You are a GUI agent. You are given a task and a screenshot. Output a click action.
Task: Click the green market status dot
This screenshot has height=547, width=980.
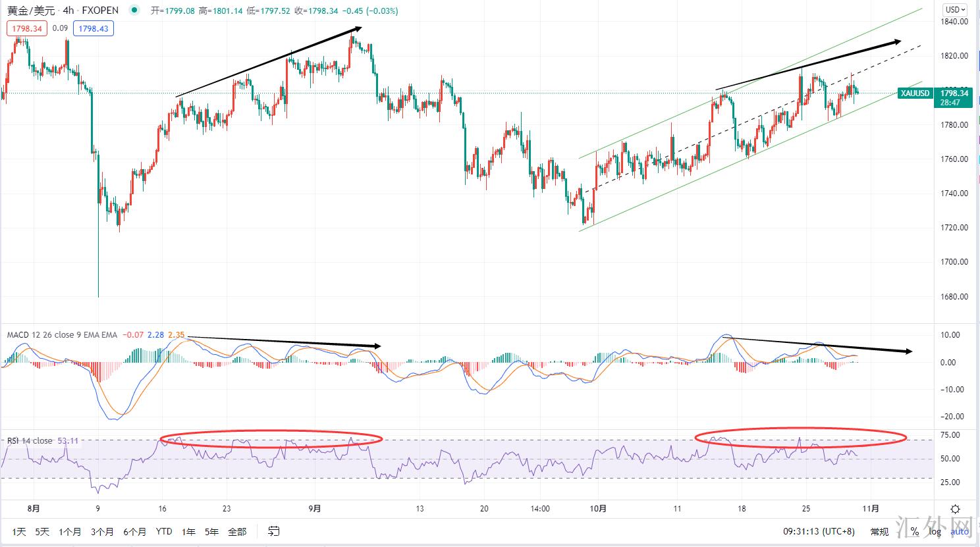pos(134,11)
